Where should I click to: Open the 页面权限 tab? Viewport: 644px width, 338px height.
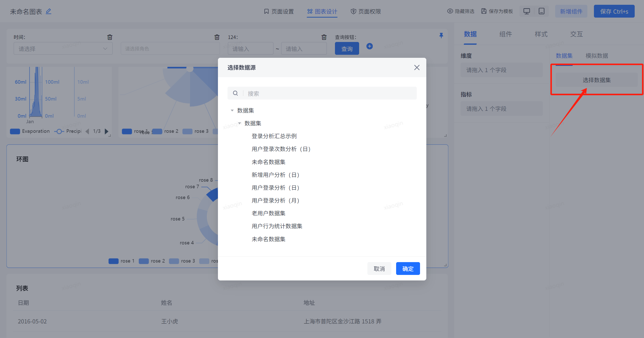click(366, 11)
